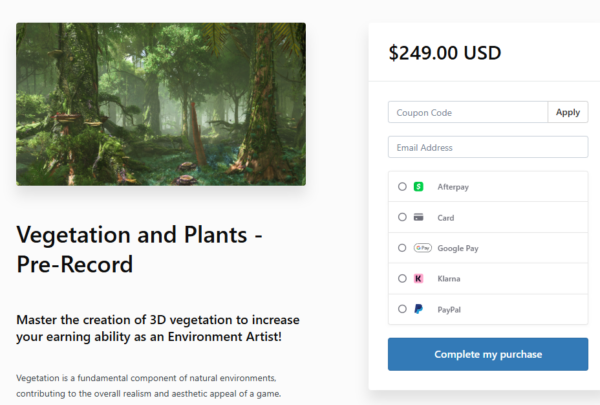This screenshot has height=405, width=600.
Task: Choose the Card payment radio button
Action: 402,217
